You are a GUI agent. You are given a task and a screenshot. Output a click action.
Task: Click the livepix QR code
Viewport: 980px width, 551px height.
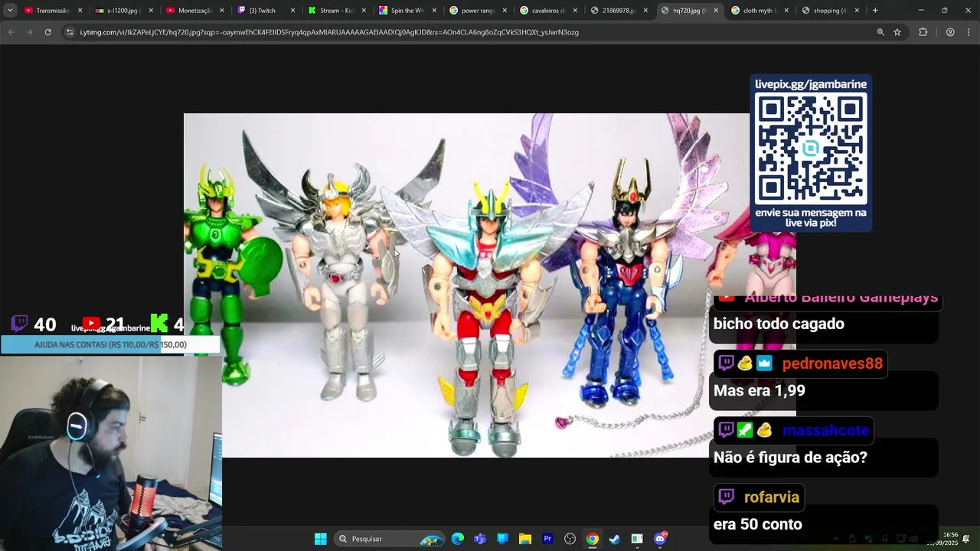(x=811, y=148)
